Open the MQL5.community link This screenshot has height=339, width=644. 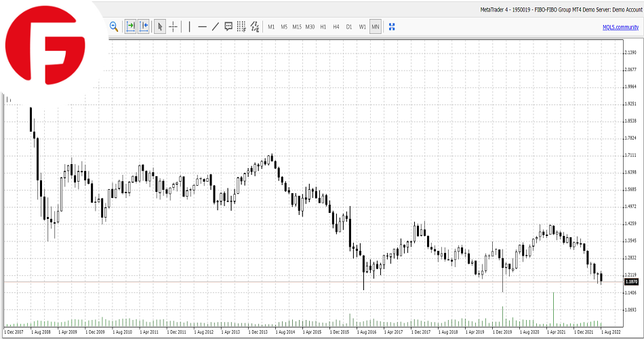620,26
